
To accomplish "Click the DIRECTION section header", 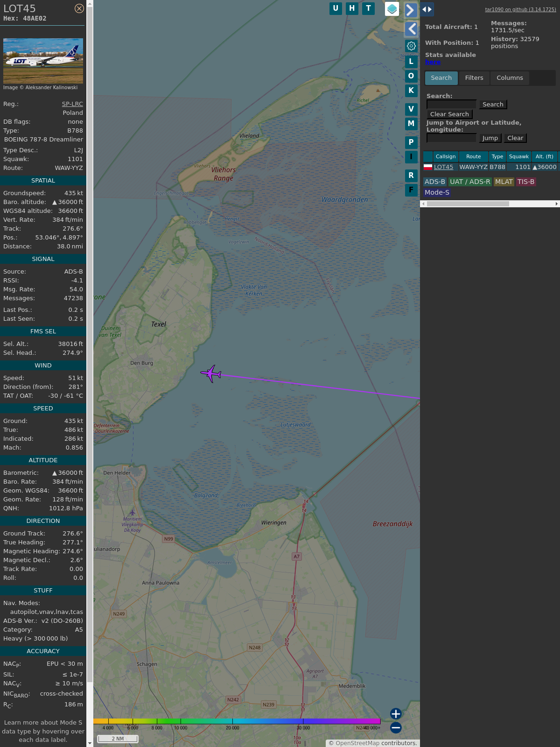I will coord(43,521).
